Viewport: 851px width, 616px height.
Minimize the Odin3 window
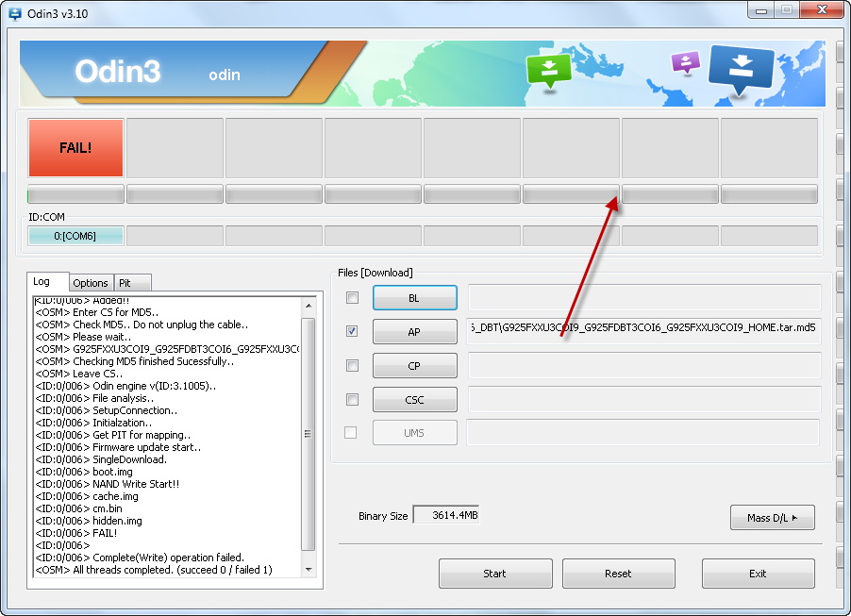pyautogui.click(x=761, y=10)
